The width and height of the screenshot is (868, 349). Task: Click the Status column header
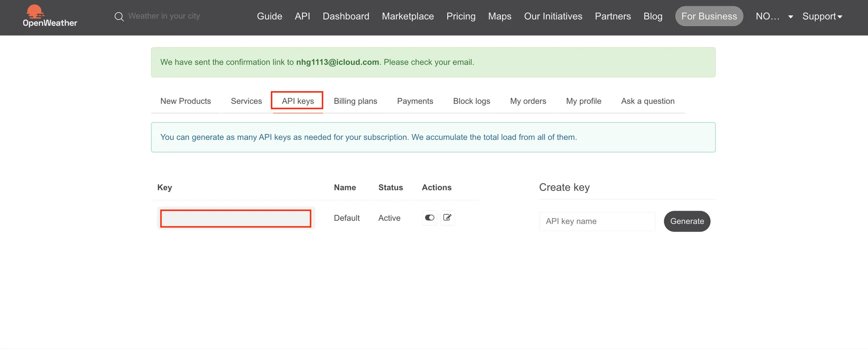click(x=390, y=188)
